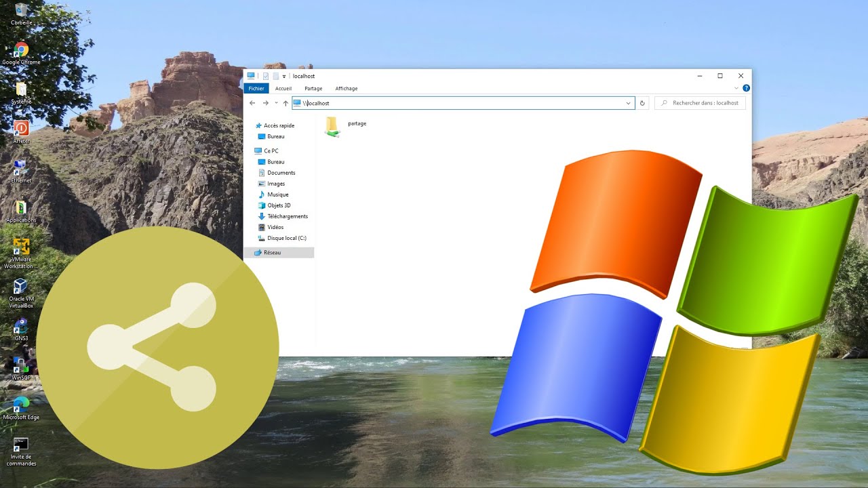Select Bureau under Ce PC
Viewport: 868px width, 488px height.
point(271,162)
